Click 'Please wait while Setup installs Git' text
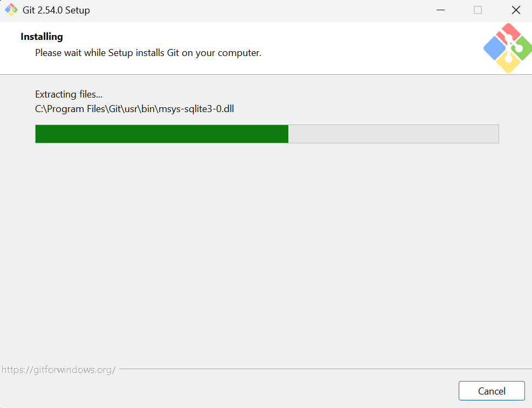Viewport: 532px width, 408px height. coord(148,53)
